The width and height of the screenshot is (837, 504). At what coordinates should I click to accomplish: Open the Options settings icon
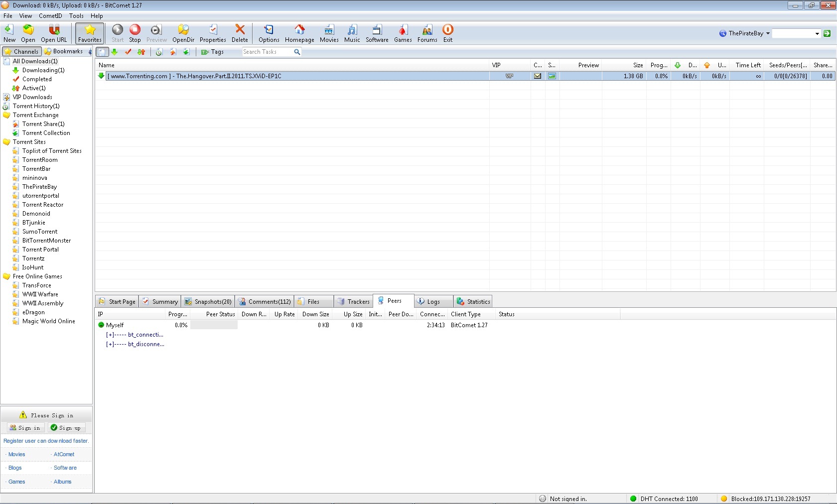click(x=269, y=33)
